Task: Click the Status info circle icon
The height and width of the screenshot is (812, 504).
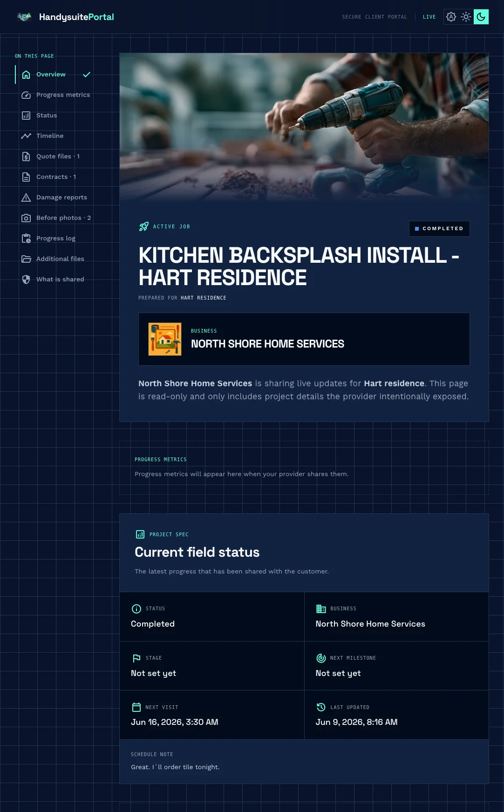Action: point(136,609)
